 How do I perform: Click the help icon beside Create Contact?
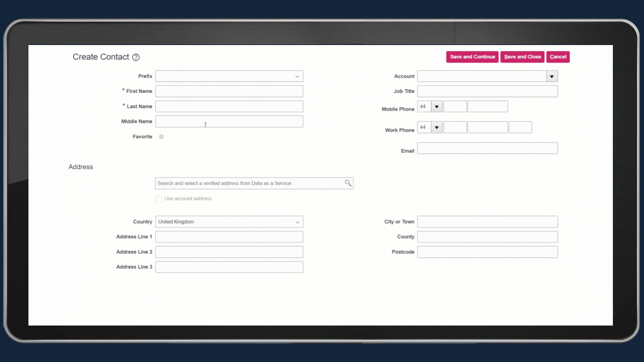[136, 57]
